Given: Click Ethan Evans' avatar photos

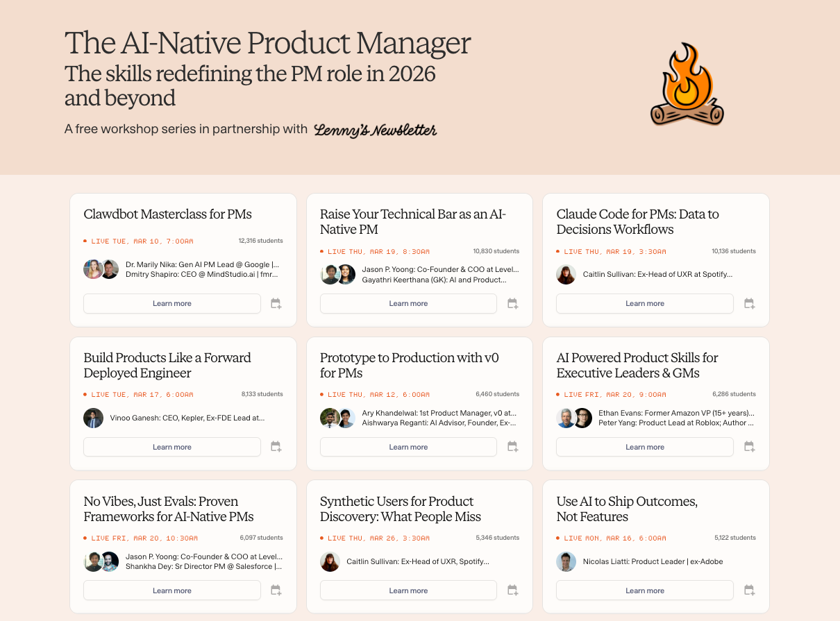Looking at the screenshot, I should click(x=574, y=418).
